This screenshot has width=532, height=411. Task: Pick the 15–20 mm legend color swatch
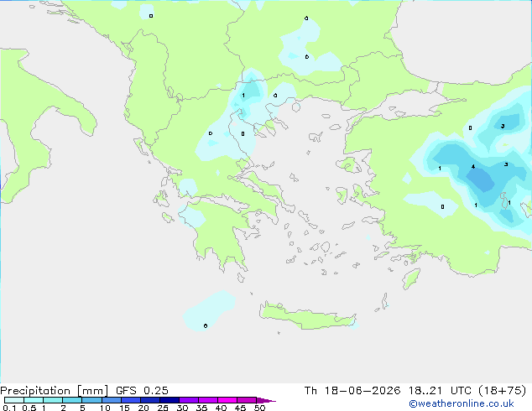tap(131, 400)
